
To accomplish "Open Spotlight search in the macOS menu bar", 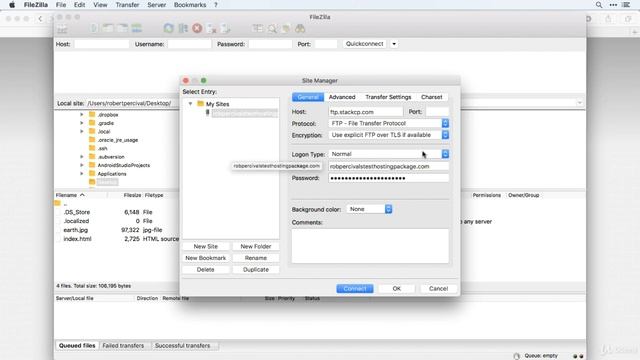I will (x=599, y=5).
